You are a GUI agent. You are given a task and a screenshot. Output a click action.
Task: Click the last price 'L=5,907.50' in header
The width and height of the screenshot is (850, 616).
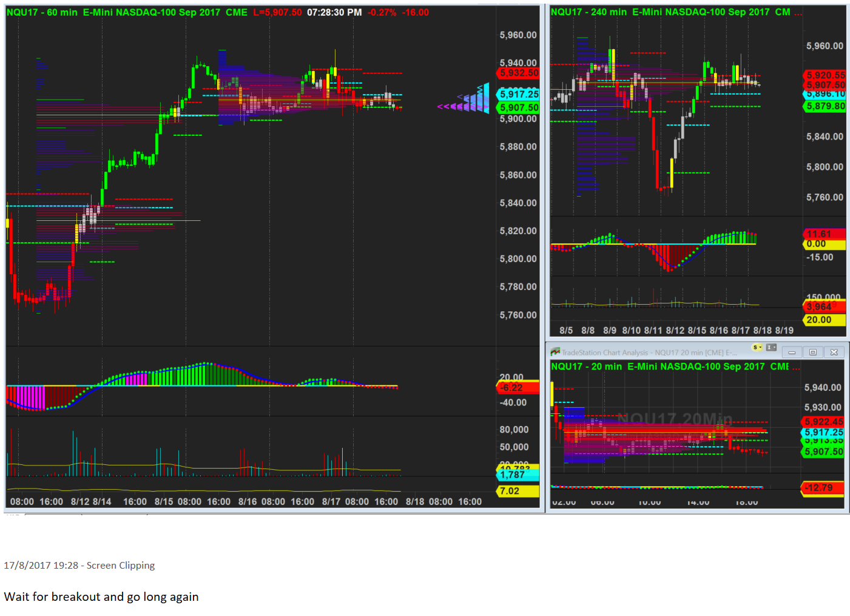[x=277, y=12]
